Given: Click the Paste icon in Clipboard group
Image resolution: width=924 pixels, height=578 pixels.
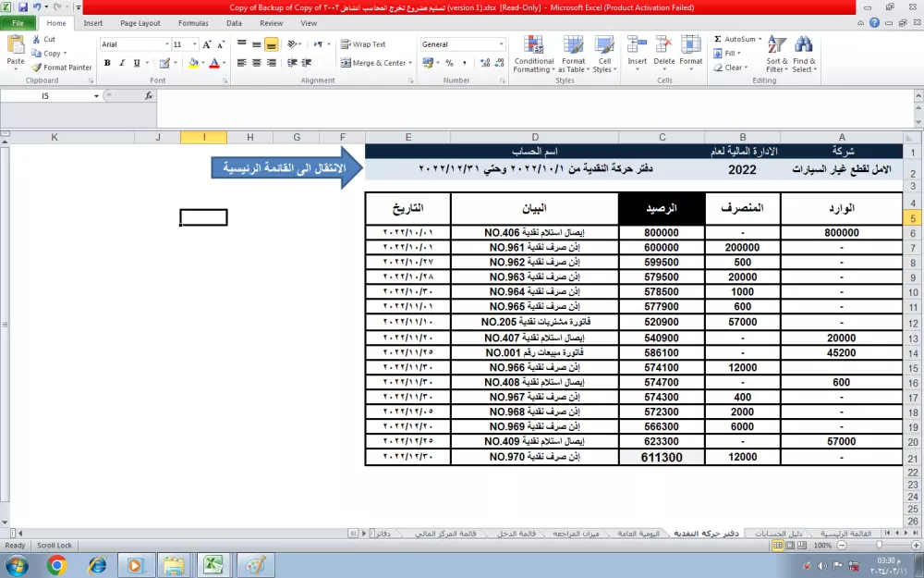Looking at the screenshot, I should tap(16, 44).
